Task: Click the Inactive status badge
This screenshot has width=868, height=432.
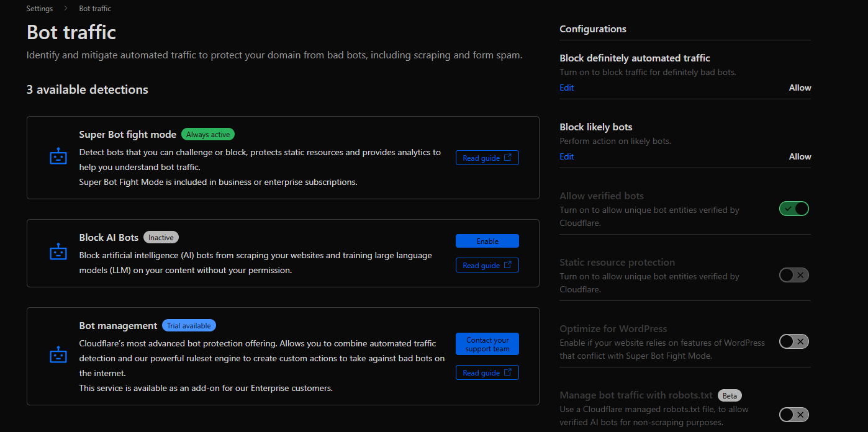Action: click(161, 237)
